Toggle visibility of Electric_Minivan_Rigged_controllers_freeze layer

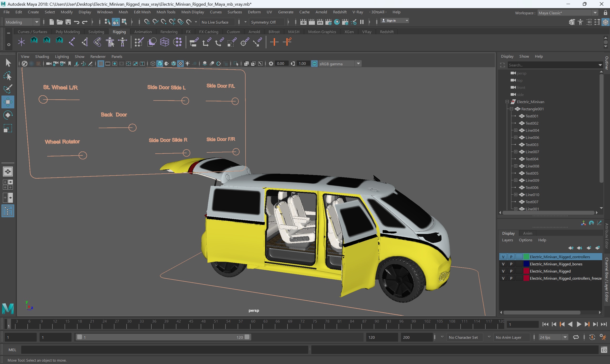click(503, 278)
